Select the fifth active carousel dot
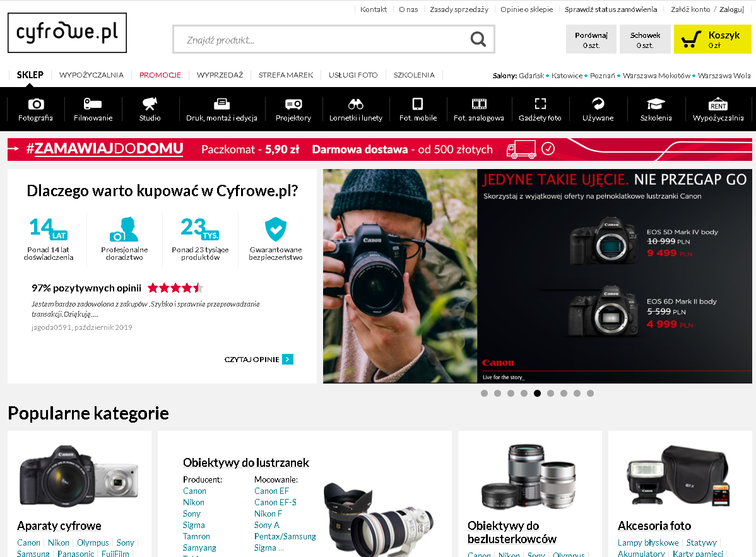This screenshot has width=756, height=557. (x=537, y=393)
